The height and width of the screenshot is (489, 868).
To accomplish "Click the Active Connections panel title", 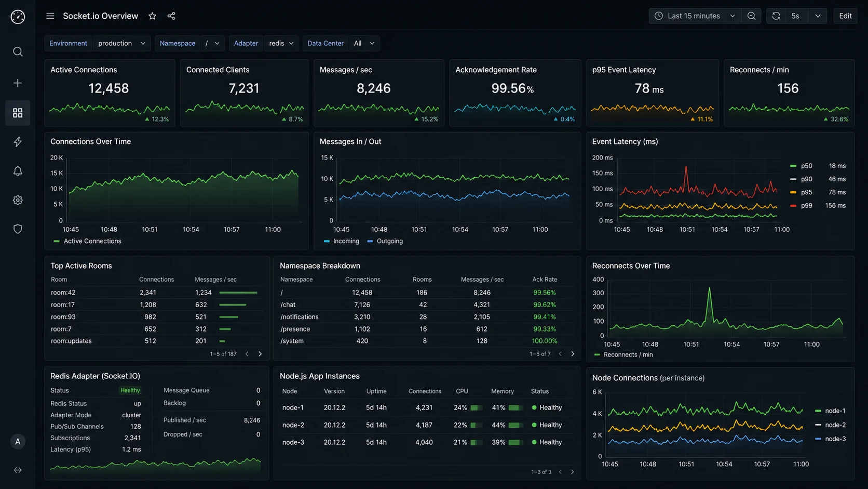I will [84, 70].
